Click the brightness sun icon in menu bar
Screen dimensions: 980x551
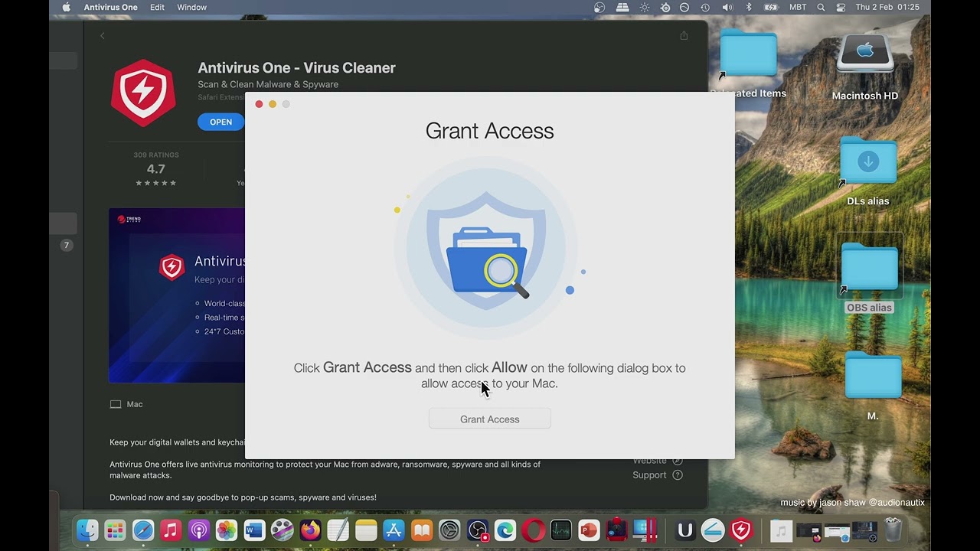[x=645, y=7]
